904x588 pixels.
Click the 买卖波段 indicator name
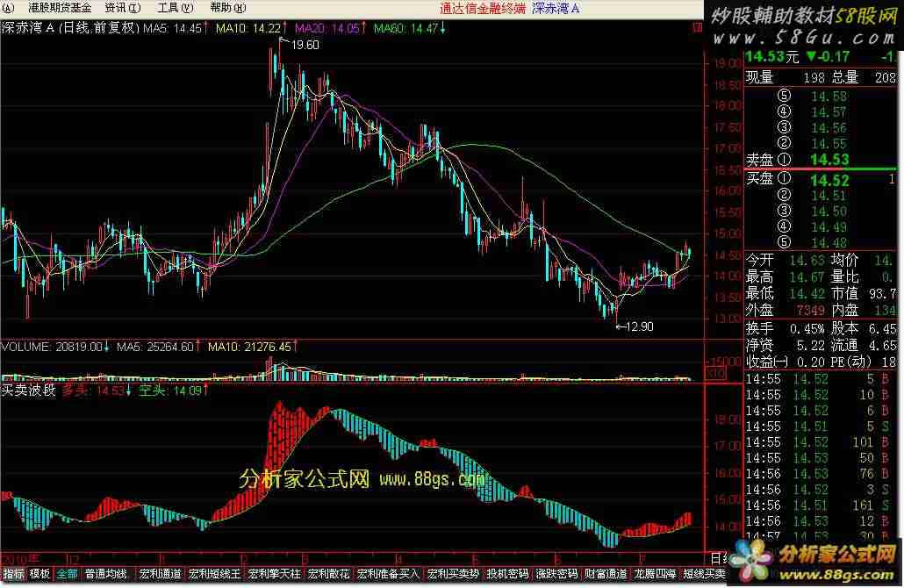coord(28,391)
